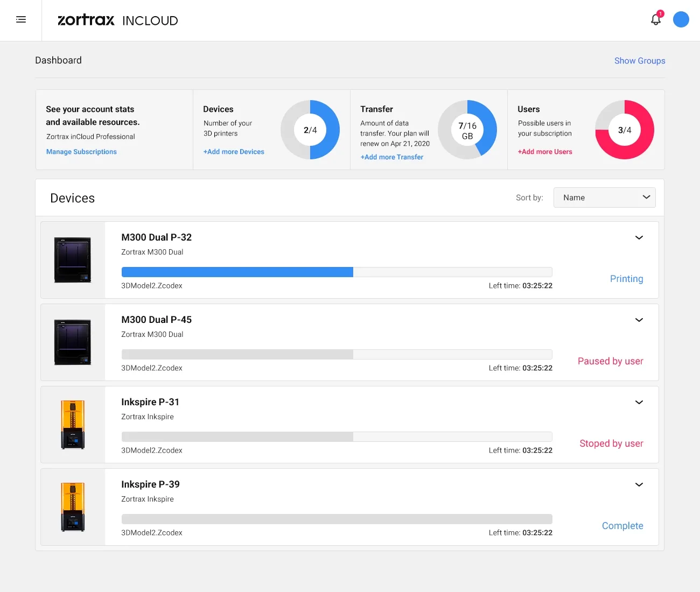Click the Users 3/4 donut chart

[625, 130]
